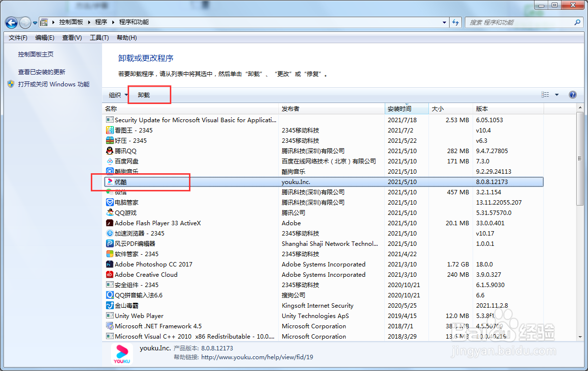Open 控制面板主页 link

(36, 54)
